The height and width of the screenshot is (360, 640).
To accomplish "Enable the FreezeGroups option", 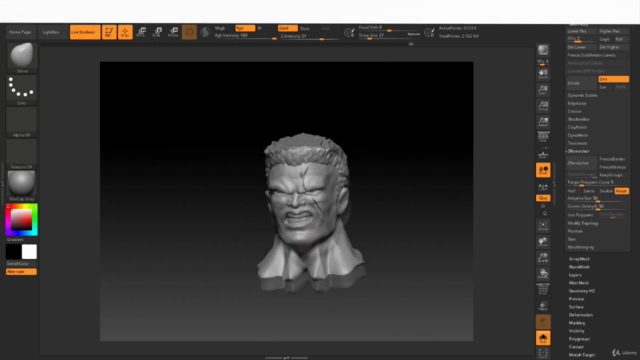I will pyautogui.click(x=612, y=167).
